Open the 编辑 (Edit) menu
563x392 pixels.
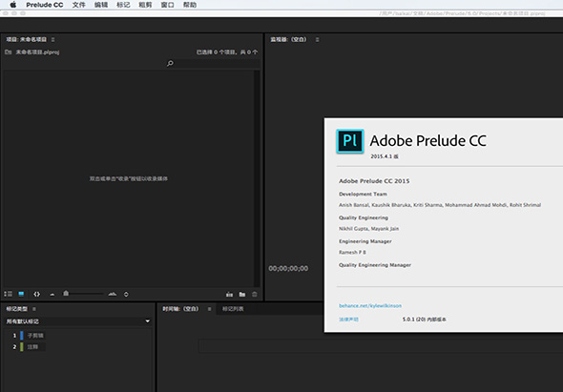pyautogui.click(x=101, y=5)
